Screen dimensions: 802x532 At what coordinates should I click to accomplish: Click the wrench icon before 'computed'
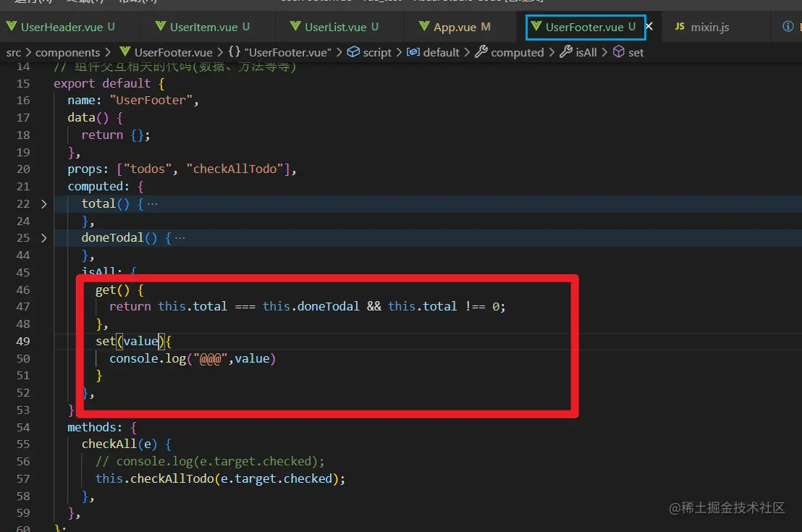pos(481,51)
